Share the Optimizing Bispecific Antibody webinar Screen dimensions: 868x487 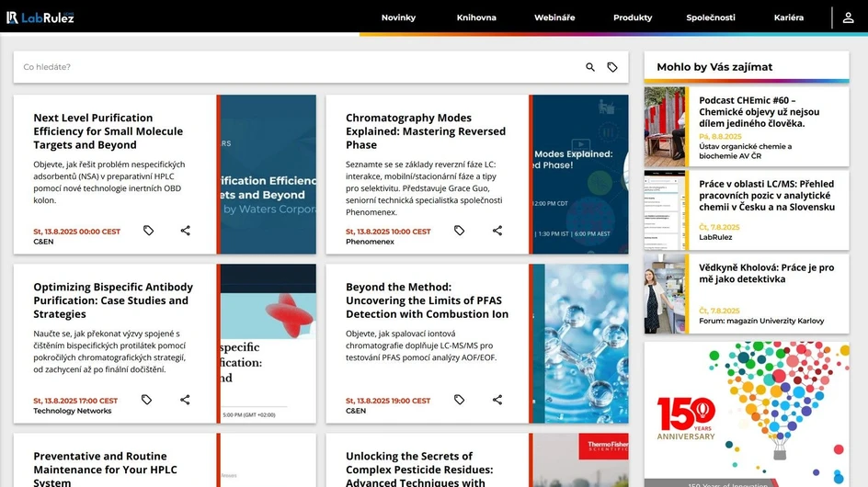185,400
